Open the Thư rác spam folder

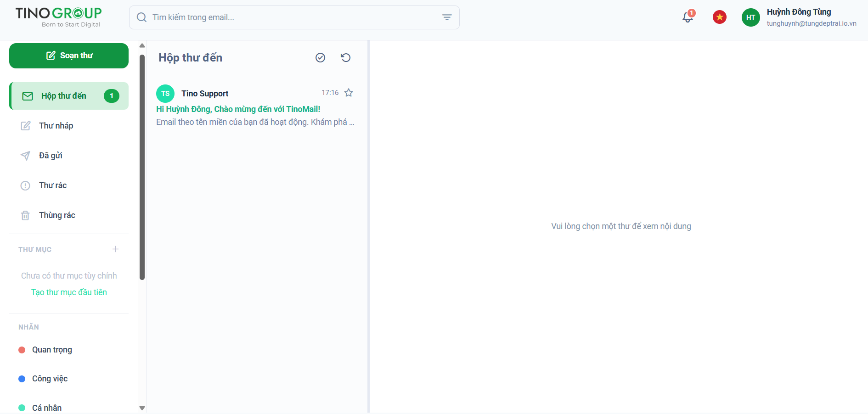[x=53, y=185]
